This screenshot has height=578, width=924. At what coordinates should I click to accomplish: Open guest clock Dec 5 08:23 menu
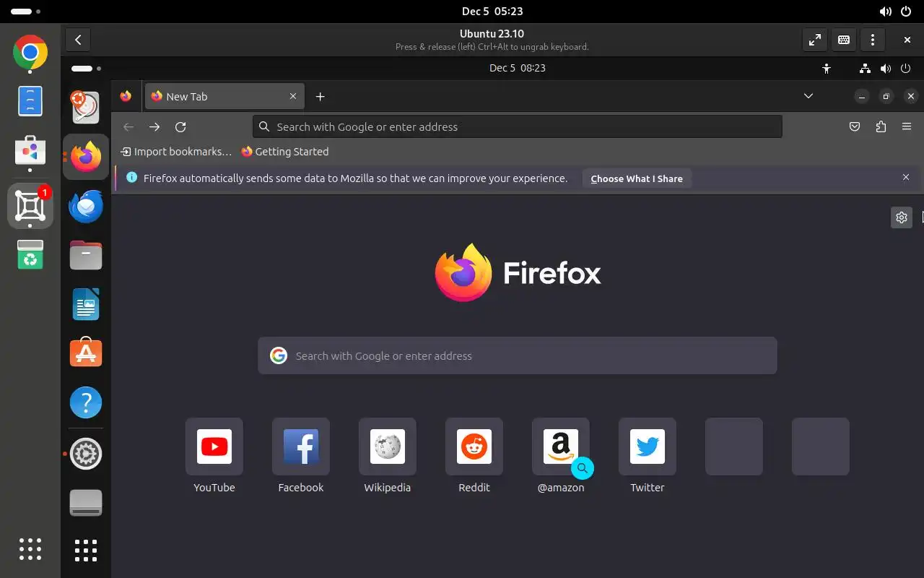click(517, 68)
